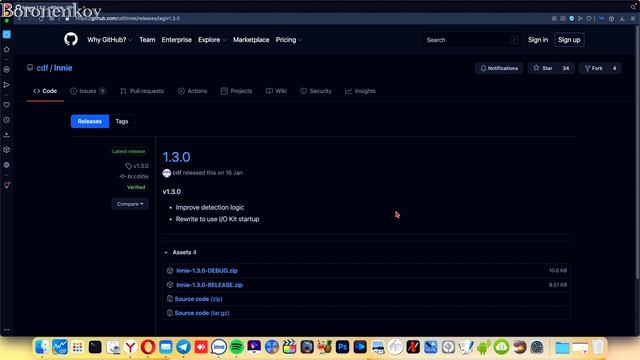
Task: Click the download icon in browser toolbar
Action: pos(622,18)
